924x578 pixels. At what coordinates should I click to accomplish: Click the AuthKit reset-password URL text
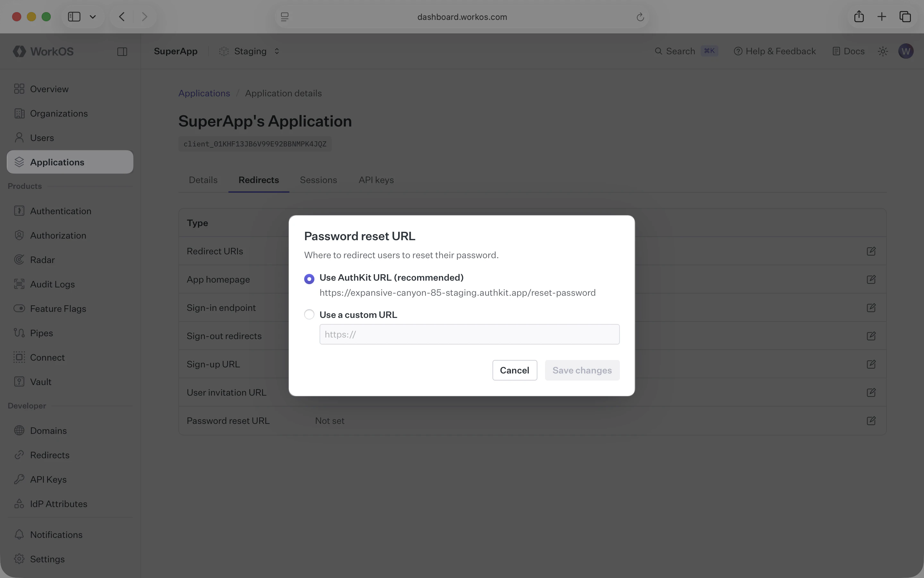[x=458, y=293]
